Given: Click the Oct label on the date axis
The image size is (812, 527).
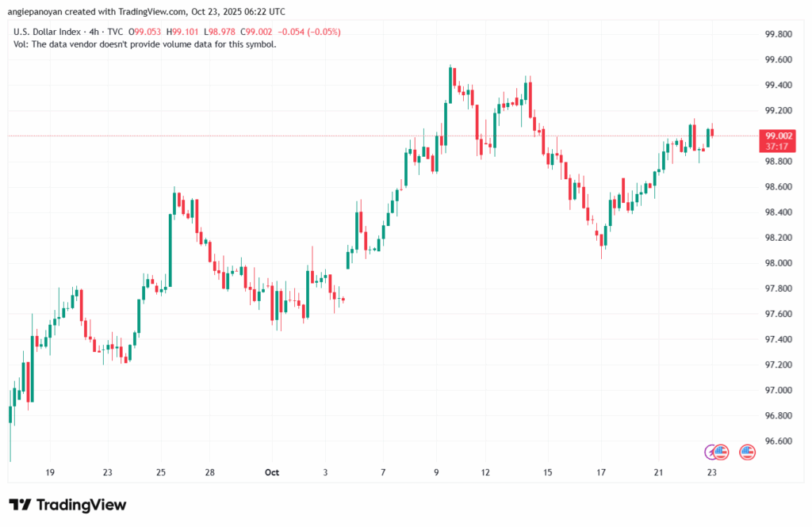Looking at the screenshot, I should (272, 472).
